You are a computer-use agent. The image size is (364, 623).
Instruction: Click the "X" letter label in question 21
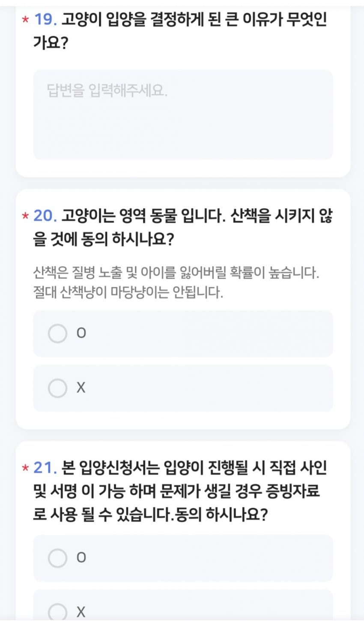[81, 612]
